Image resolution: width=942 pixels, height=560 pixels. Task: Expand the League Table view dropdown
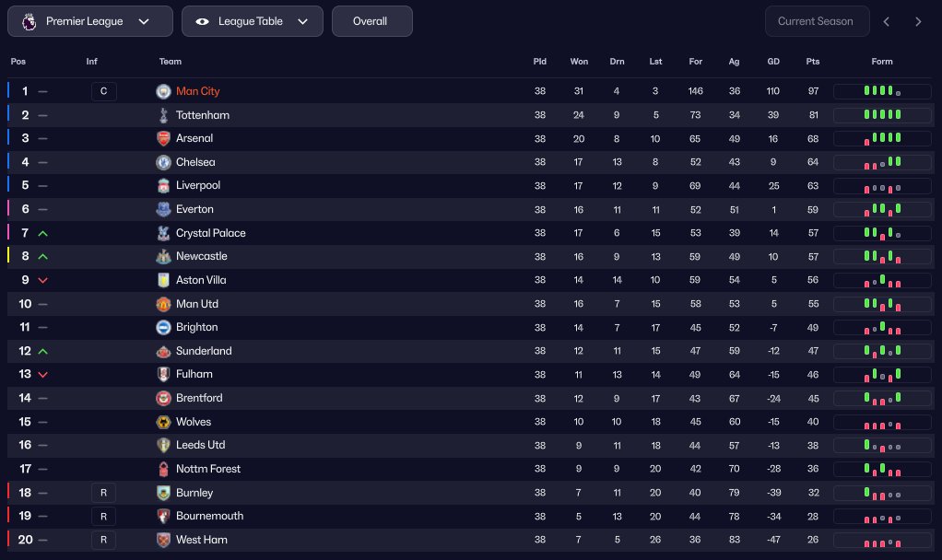(x=253, y=21)
